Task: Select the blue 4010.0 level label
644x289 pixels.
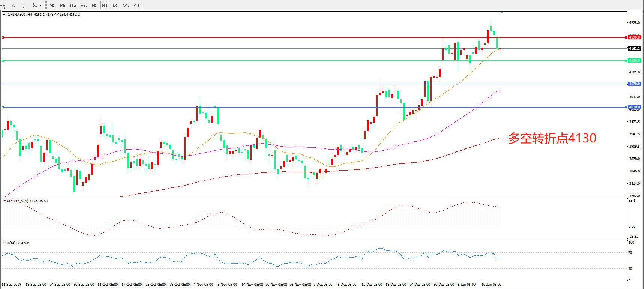Action: pos(635,107)
